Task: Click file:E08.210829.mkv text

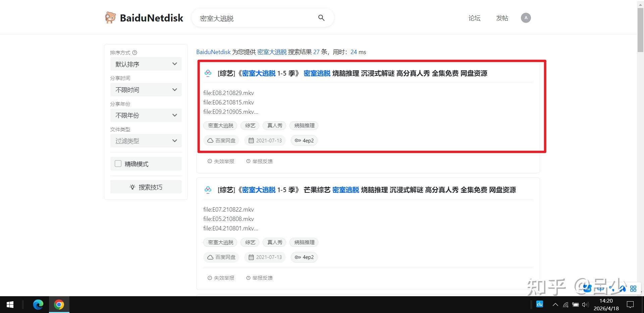Action: [228, 93]
